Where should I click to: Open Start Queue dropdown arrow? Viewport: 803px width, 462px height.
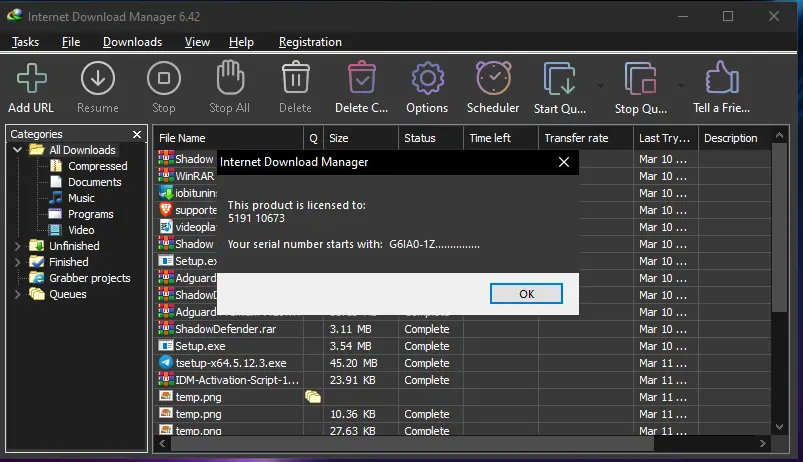coord(600,86)
